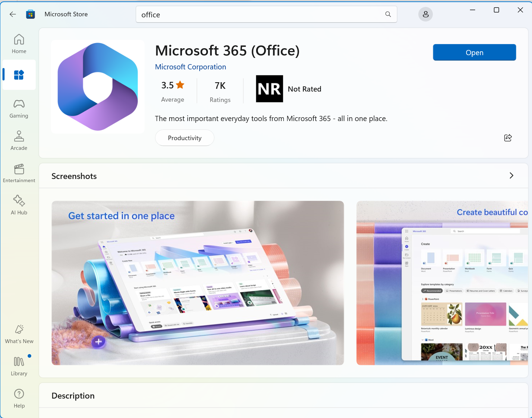532x418 pixels.
Task: Open the Microsoft Corporation publisher link
Action: click(190, 67)
